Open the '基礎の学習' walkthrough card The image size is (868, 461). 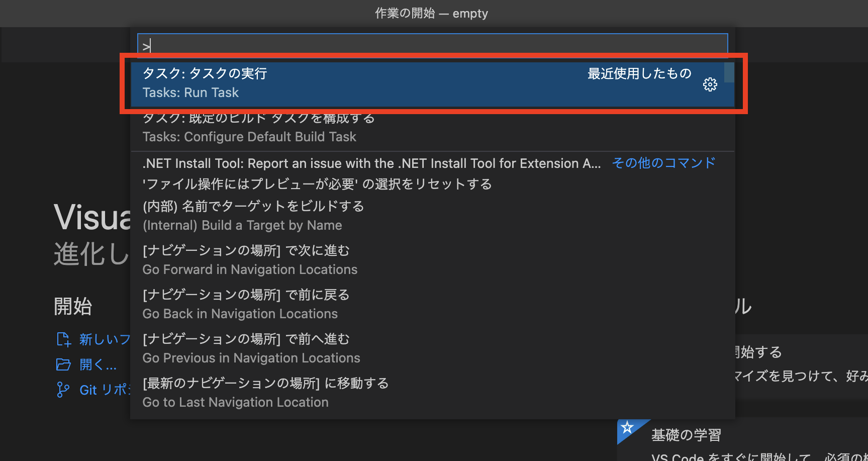tap(742, 440)
